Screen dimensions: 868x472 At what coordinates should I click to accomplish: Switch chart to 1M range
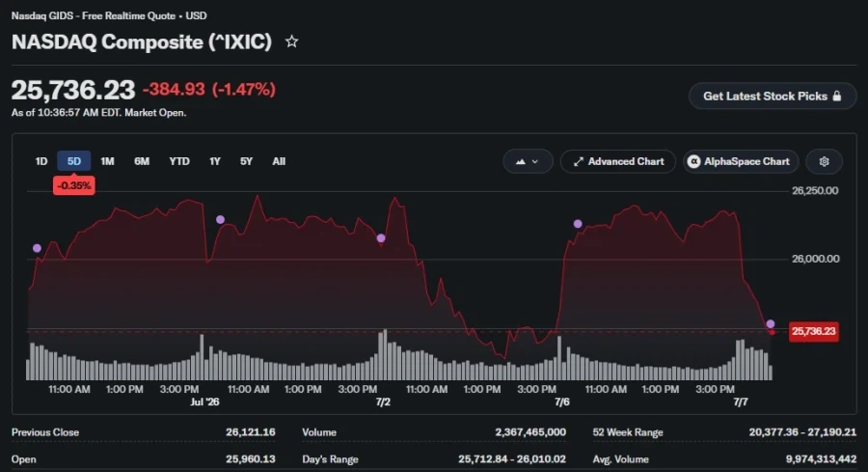click(x=107, y=161)
